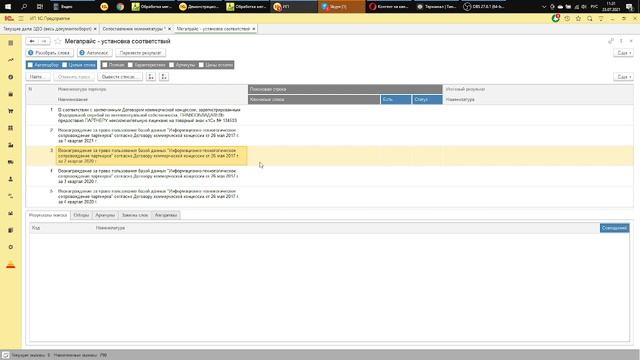Open Windows taskbar search
The image size is (640, 360).
pos(24,7)
